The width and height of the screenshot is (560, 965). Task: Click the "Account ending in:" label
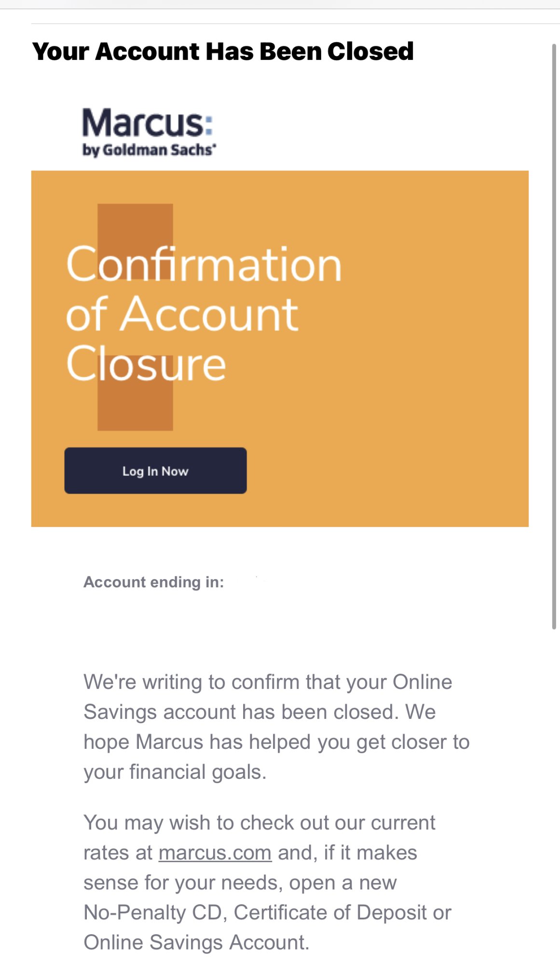[x=153, y=582]
